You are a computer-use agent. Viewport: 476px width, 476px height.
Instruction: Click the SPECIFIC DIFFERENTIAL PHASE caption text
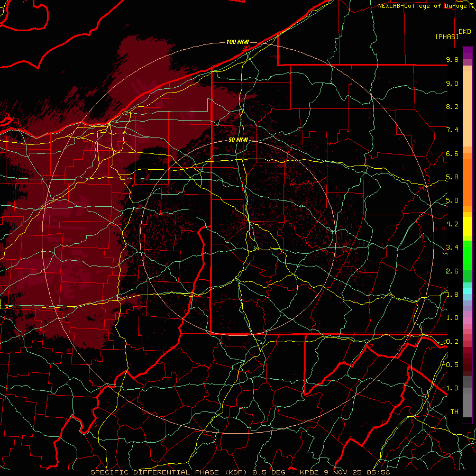point(154,472)
